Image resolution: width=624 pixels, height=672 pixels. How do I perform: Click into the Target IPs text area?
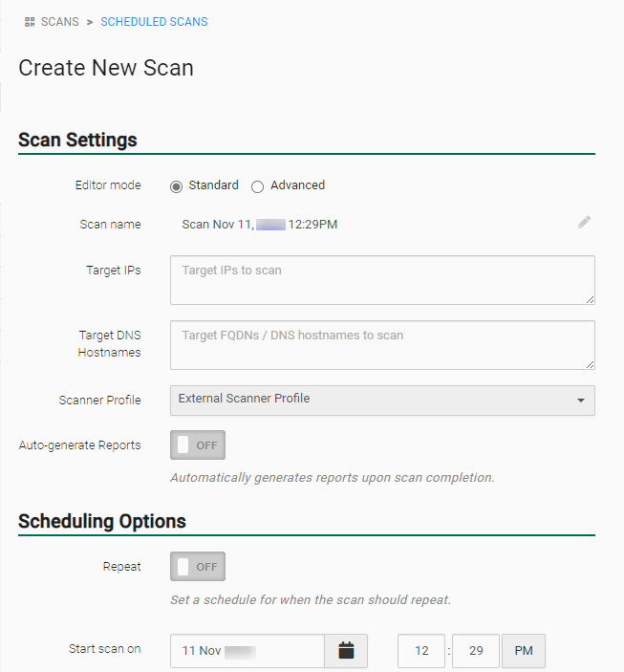tap(382, 280)
